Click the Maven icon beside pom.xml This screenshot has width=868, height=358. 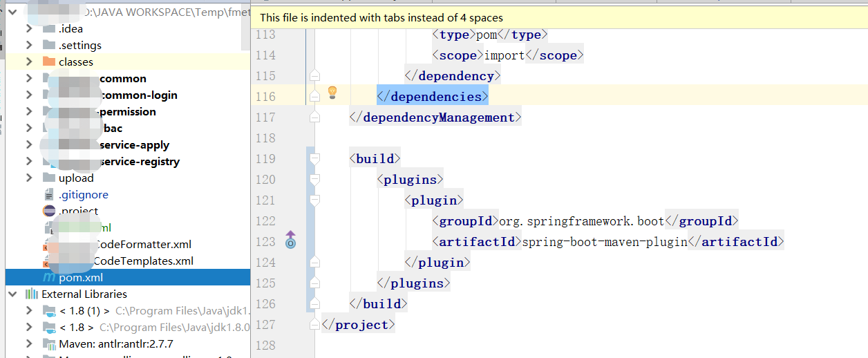pos(49,277)
